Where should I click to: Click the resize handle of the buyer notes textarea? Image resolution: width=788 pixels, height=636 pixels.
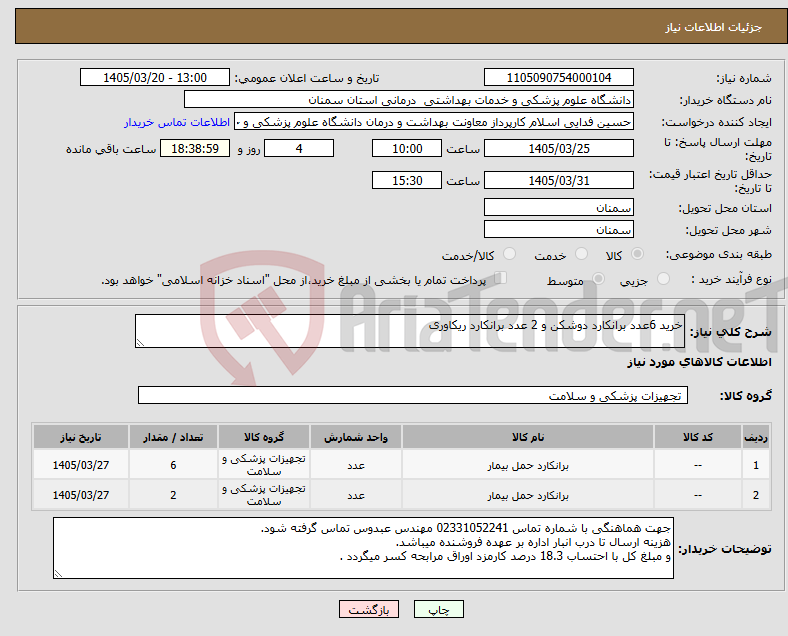pyautogui.click(x=58, y=574)
